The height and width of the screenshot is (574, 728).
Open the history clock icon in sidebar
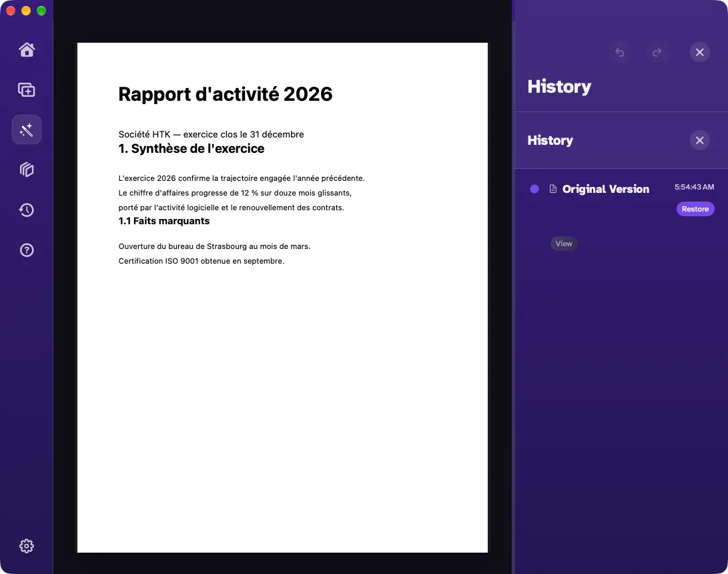27,210
